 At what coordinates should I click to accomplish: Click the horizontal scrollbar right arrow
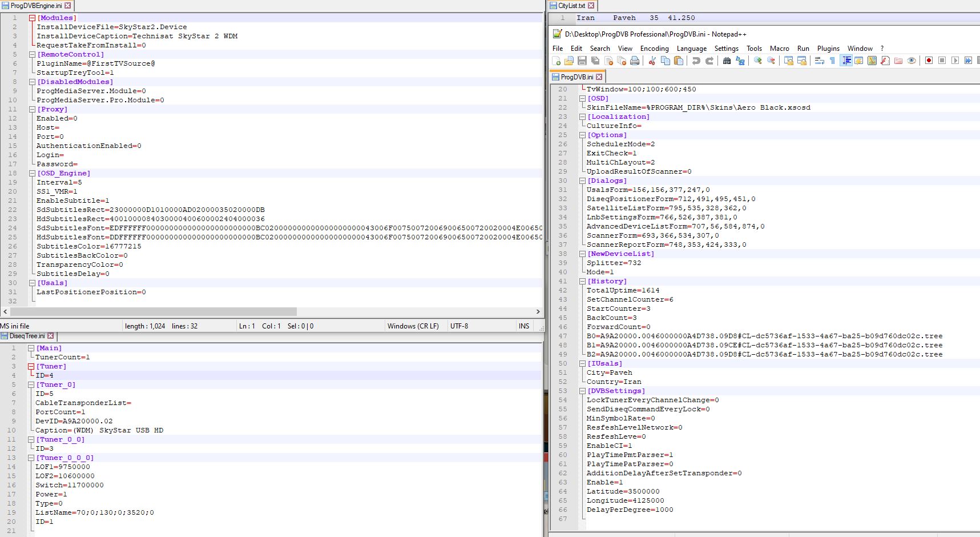tap(538, 312)
